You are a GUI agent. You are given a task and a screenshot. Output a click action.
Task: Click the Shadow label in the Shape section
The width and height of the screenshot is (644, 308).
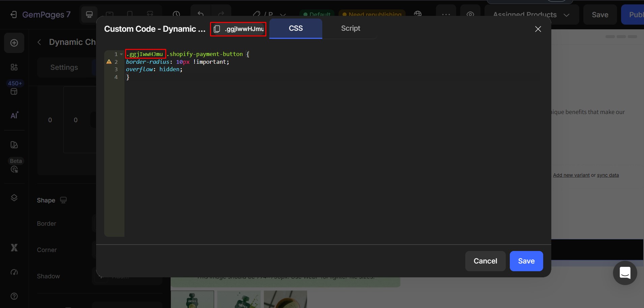pos(48,276)
